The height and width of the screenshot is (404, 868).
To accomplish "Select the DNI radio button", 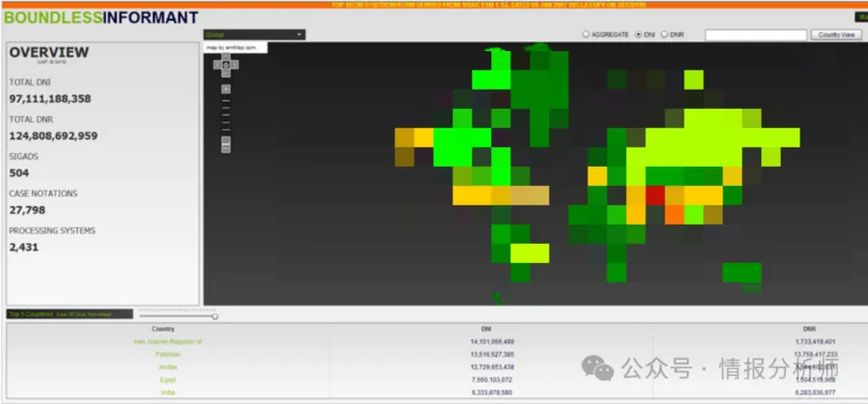I will pos(638,35).
